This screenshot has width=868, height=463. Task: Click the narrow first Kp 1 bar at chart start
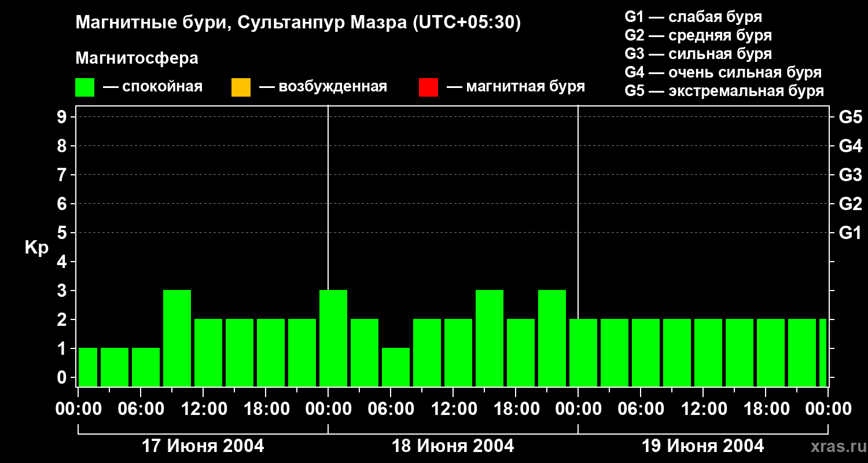click(x=88, y=367)
